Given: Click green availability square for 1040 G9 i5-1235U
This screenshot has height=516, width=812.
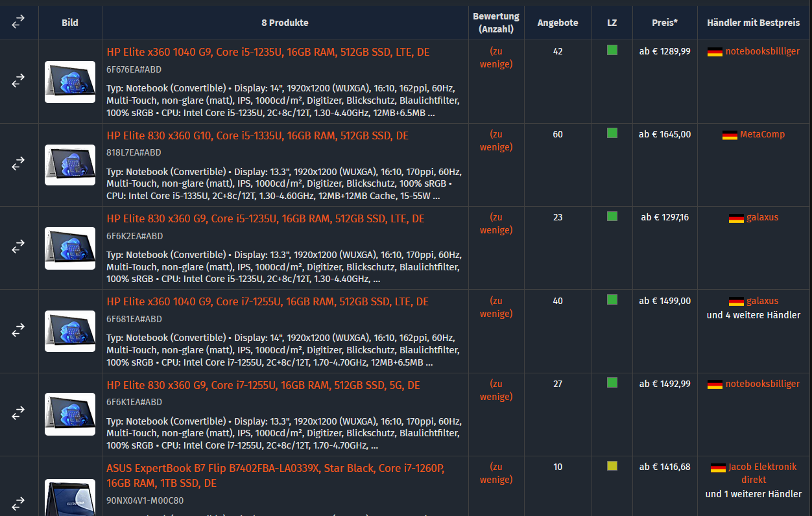Looking at the screenshot, I should (612, 50).
